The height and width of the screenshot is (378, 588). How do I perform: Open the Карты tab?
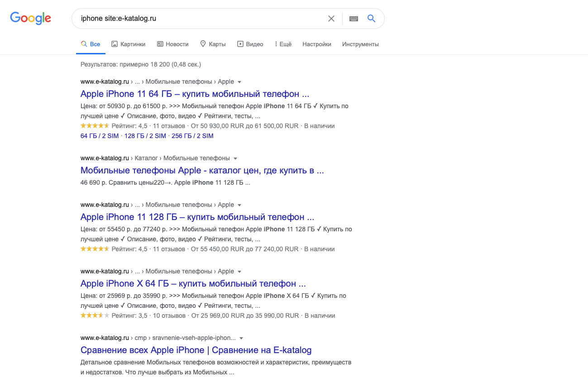(213, 44)
